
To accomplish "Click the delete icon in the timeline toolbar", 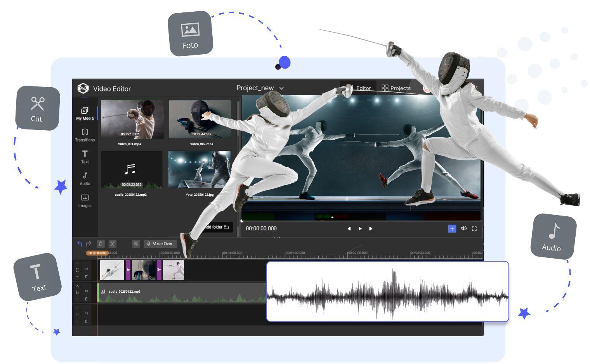I will [101, 243].
